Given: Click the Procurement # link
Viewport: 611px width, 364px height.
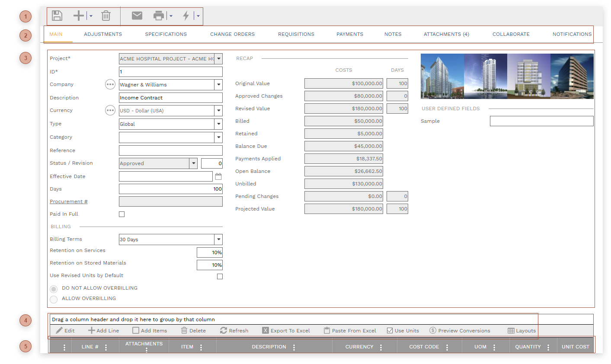Looking at the screenshot, I should [69, 201].
